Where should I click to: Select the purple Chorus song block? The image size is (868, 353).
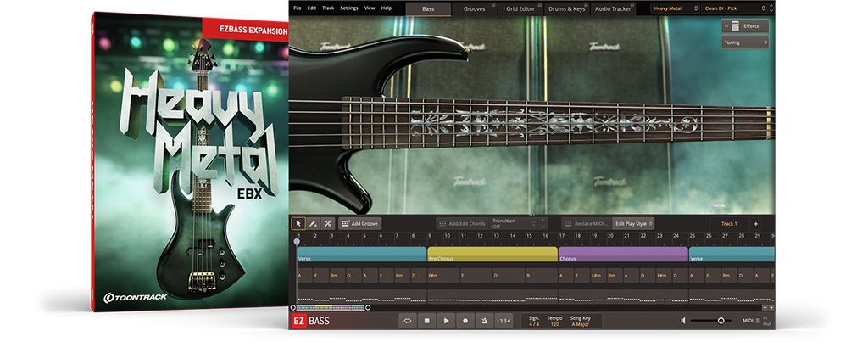tap(623, 255)
